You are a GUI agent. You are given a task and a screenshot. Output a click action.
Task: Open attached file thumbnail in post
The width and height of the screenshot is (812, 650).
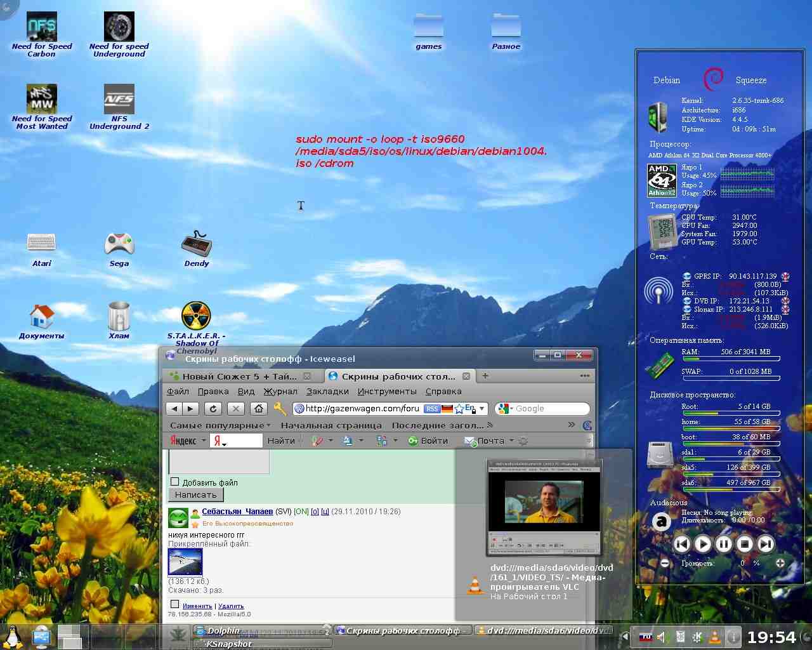coord(185,562)
